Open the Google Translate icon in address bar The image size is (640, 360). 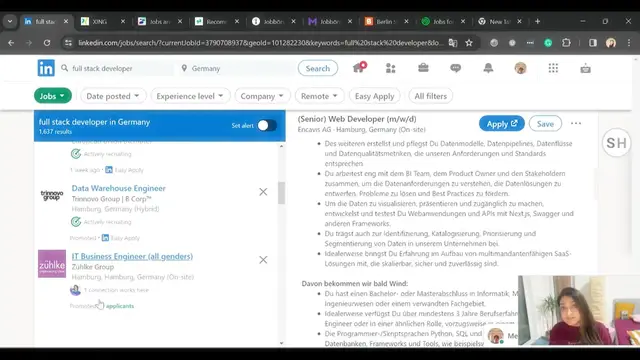(453, 43)
